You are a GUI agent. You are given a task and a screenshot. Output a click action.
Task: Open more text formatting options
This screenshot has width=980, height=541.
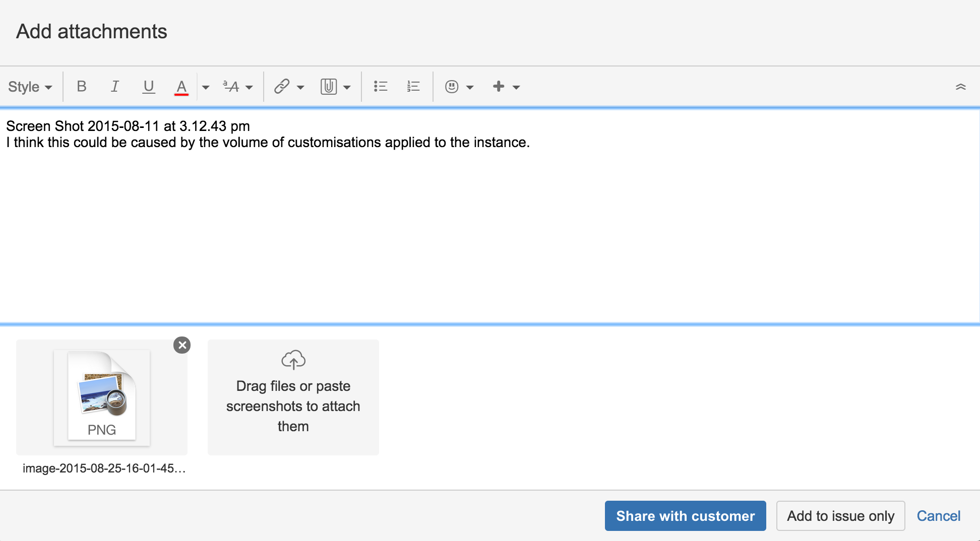(x=237, y=87)
